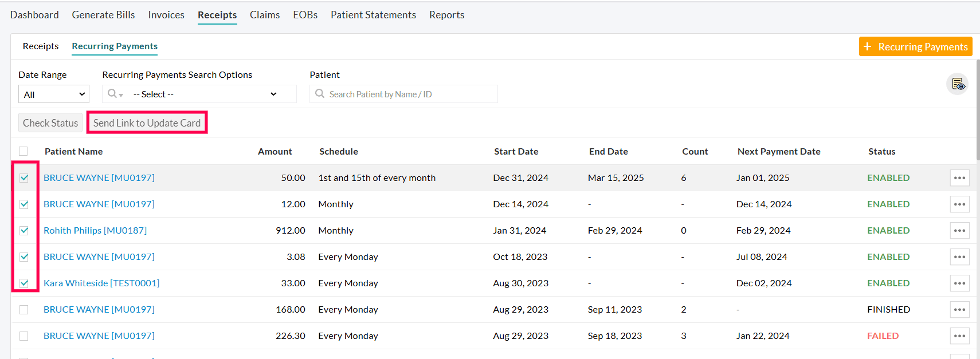Toggle the select-all header checkbox
The height and width of the screenshot is (359, 980).
[x=23, y=151]
